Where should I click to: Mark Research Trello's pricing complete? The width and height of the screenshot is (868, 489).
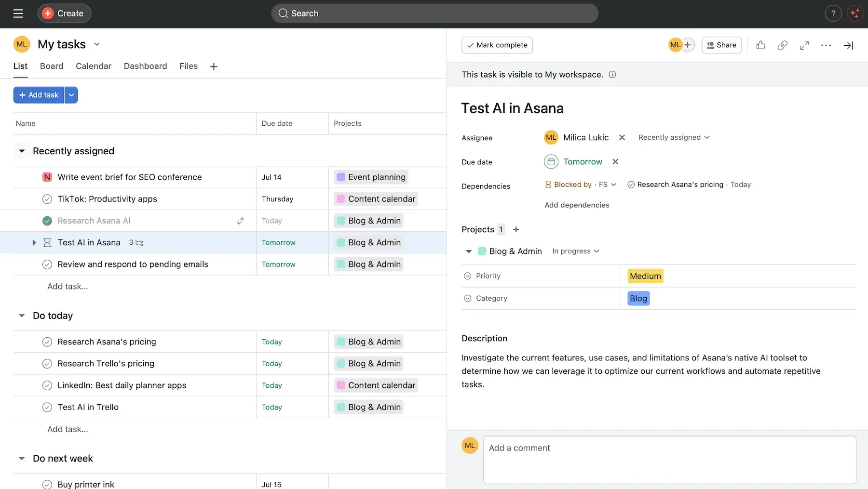pos(47,364)
